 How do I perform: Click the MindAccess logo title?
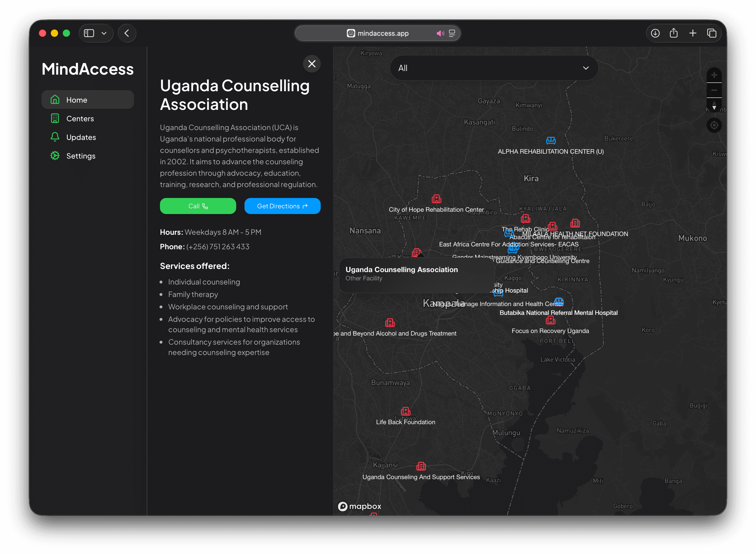point(88,69)
